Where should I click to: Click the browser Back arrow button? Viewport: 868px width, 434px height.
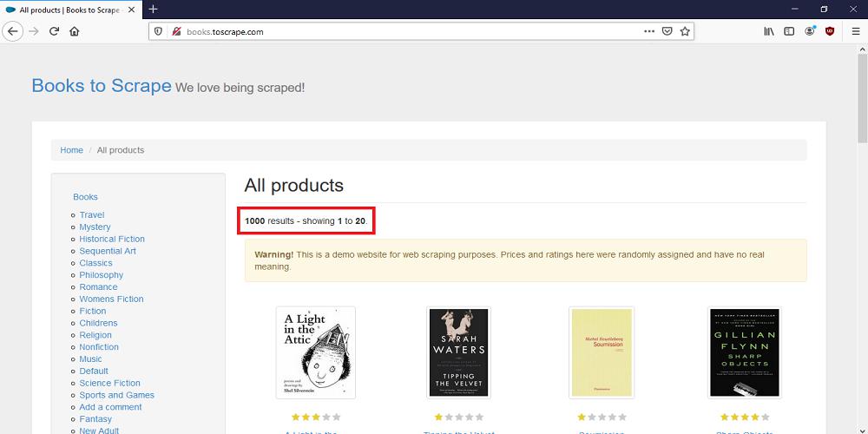13,31
